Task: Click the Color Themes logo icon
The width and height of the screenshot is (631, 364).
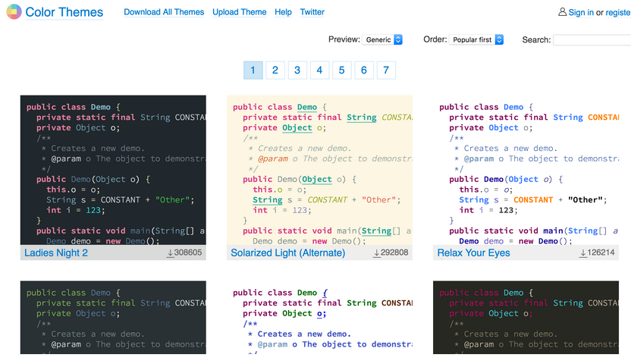Action: (13, 12)
